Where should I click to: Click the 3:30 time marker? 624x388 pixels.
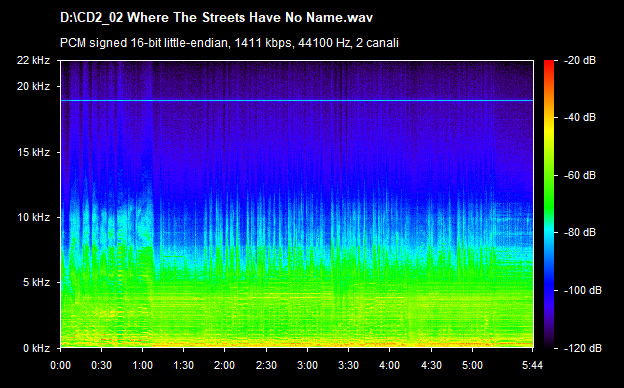click(349, 365)
